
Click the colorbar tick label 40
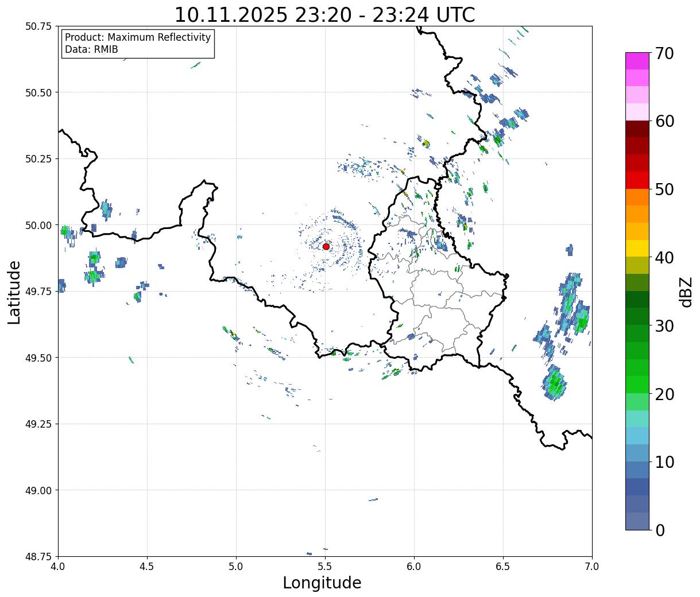pyautogui.click(x=664, y=258)
